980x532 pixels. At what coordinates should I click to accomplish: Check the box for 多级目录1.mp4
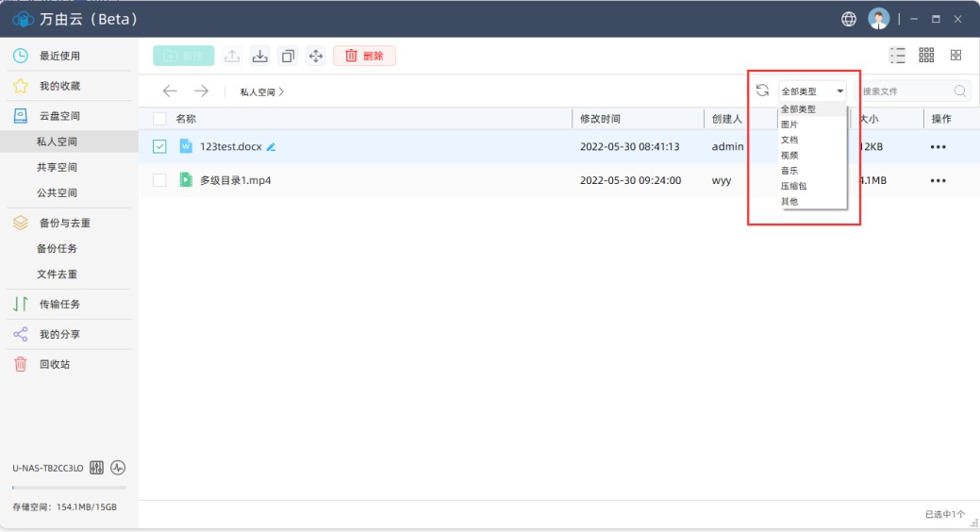(159, 180)
